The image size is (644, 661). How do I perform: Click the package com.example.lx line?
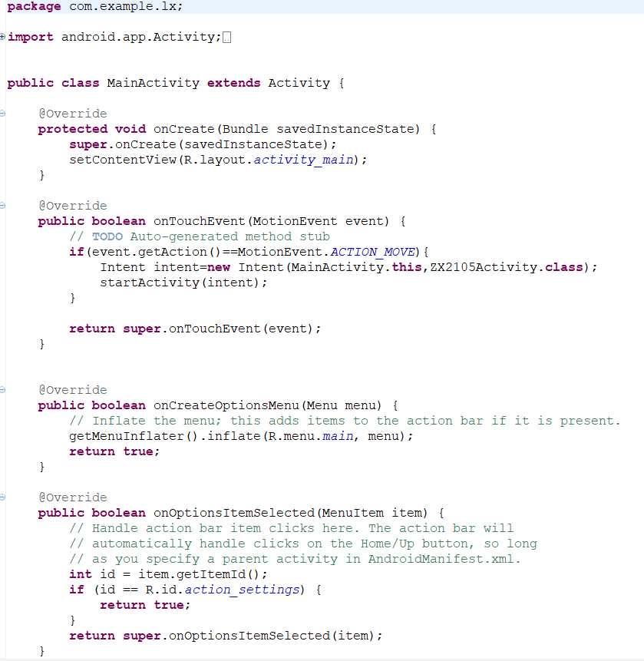[95, 6]
